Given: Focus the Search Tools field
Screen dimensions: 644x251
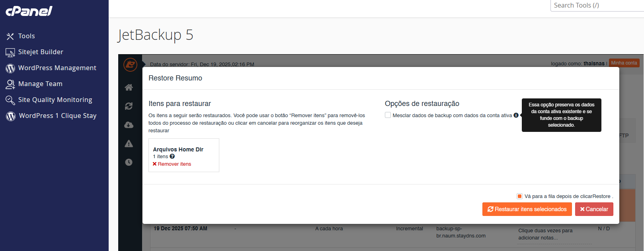Looking at the screenshot, I should click(x=597, y=5).
